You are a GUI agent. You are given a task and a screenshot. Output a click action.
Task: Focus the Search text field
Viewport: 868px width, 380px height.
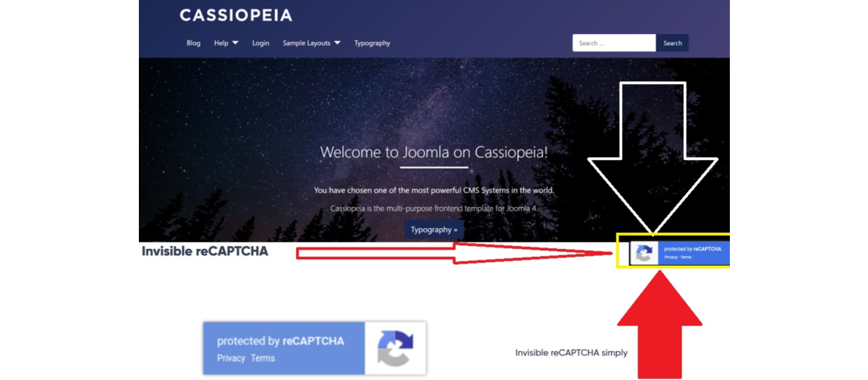click(614, 43)
